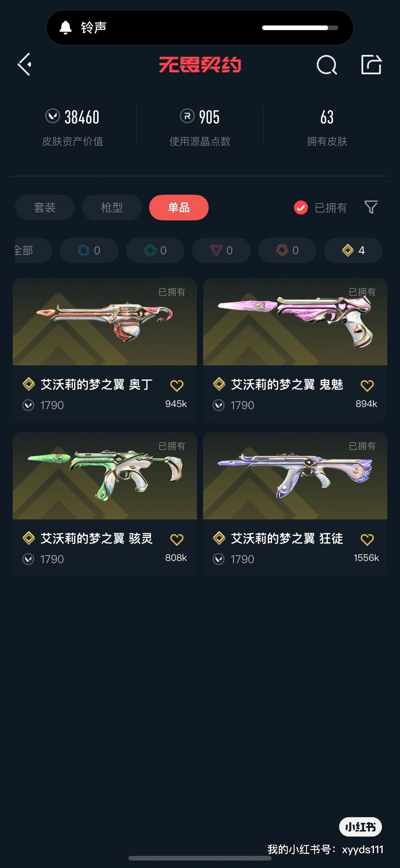Favorite 艾沃莉的梦之翼 骇灵 with heart icon
The image size is (400, 868).
177,539
